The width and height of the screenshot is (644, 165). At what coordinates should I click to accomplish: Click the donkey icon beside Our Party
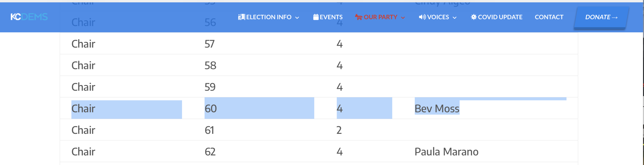pos(359,17)
